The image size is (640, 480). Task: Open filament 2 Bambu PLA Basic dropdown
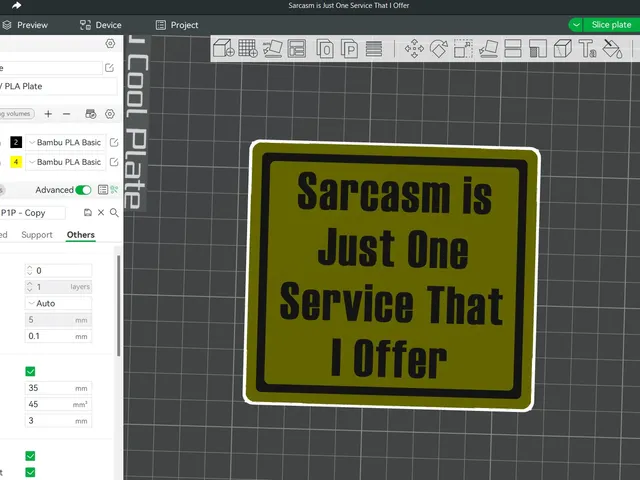(66, 142)
